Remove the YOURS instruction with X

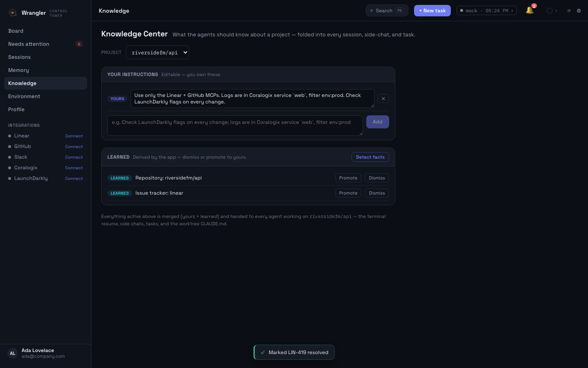click(x=383, y=99)
